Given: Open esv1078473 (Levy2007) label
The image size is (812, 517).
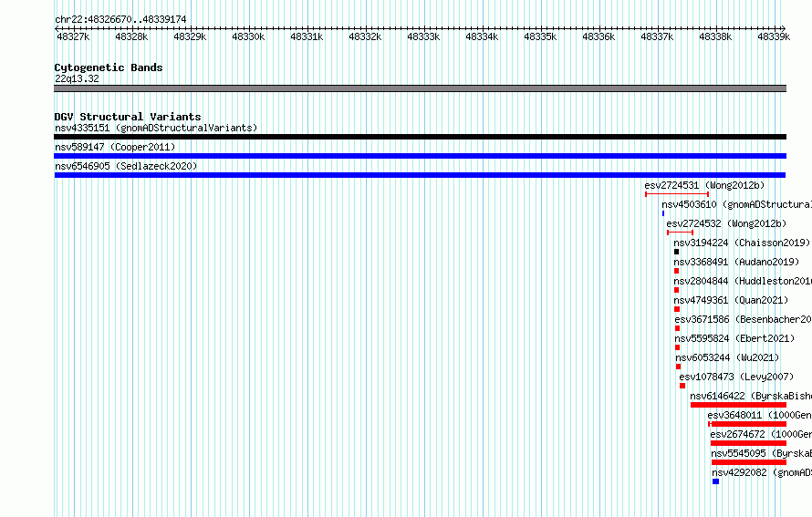Looking at the screenshot, I should click(x=736, y=377).
